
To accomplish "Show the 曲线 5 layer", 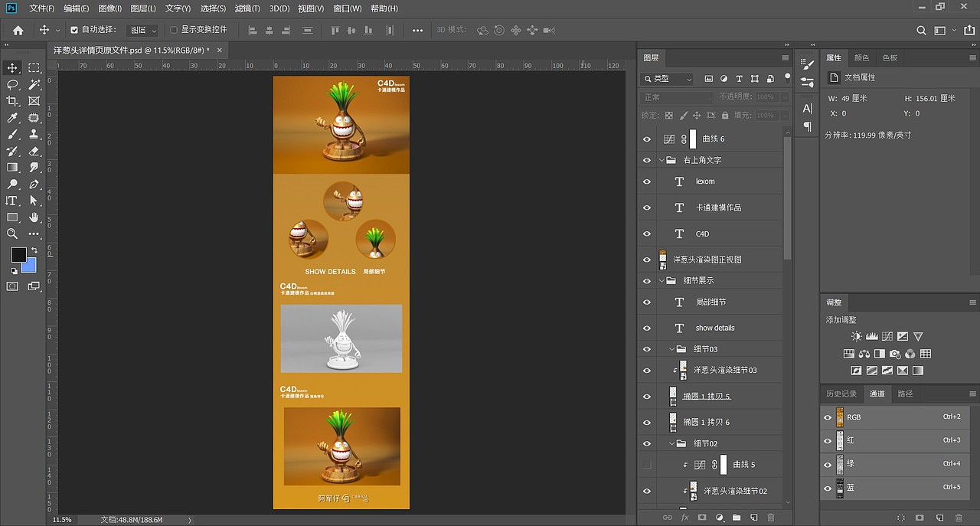I will coord(647,465).
